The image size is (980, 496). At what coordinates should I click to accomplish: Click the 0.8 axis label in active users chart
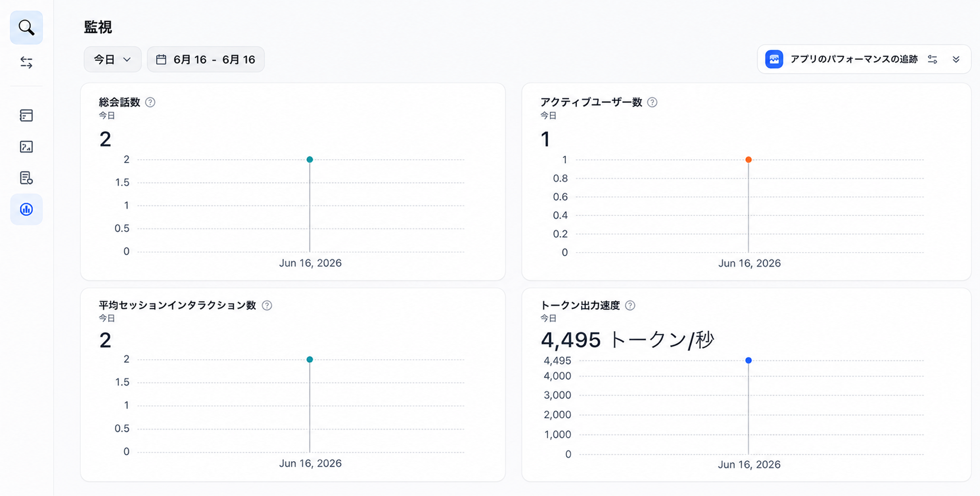click(560, 178)
